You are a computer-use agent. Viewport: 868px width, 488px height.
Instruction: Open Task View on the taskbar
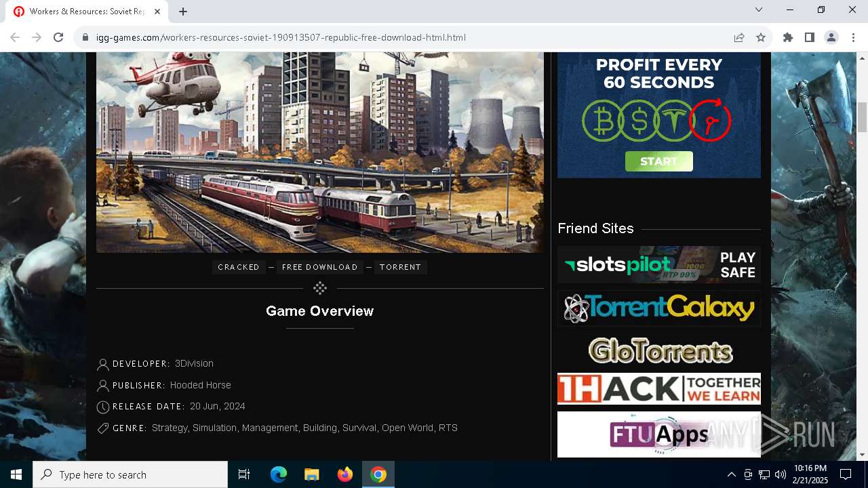coord(244,474)
